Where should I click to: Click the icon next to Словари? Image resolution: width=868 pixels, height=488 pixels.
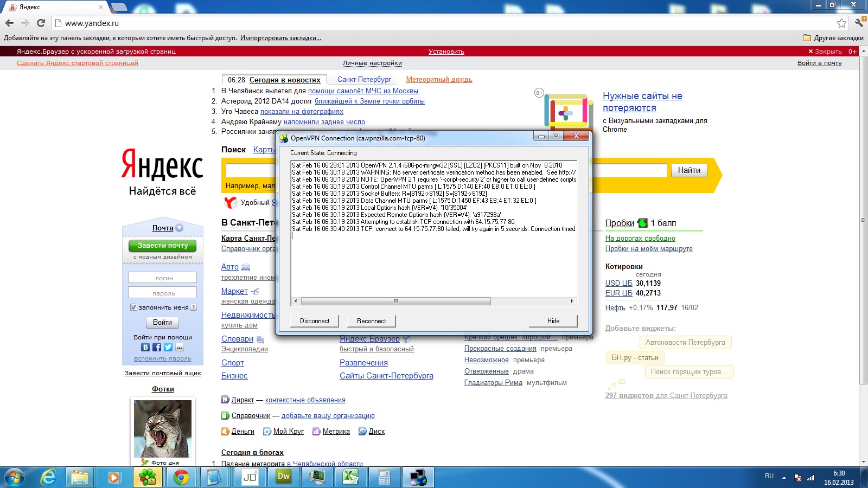point(260,339)
